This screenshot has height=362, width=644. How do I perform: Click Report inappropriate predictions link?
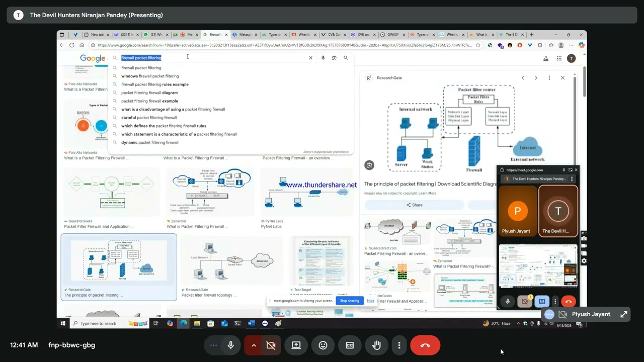326,152
